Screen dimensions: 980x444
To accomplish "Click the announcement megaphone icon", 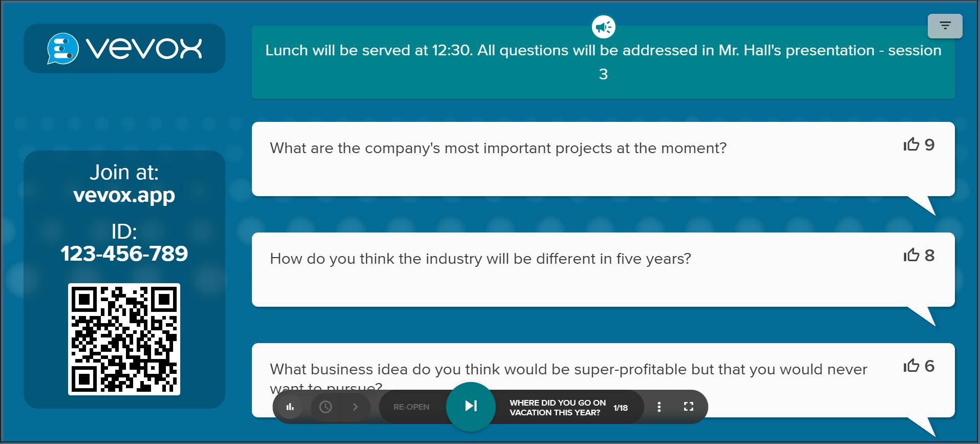I will click(604, 27).
